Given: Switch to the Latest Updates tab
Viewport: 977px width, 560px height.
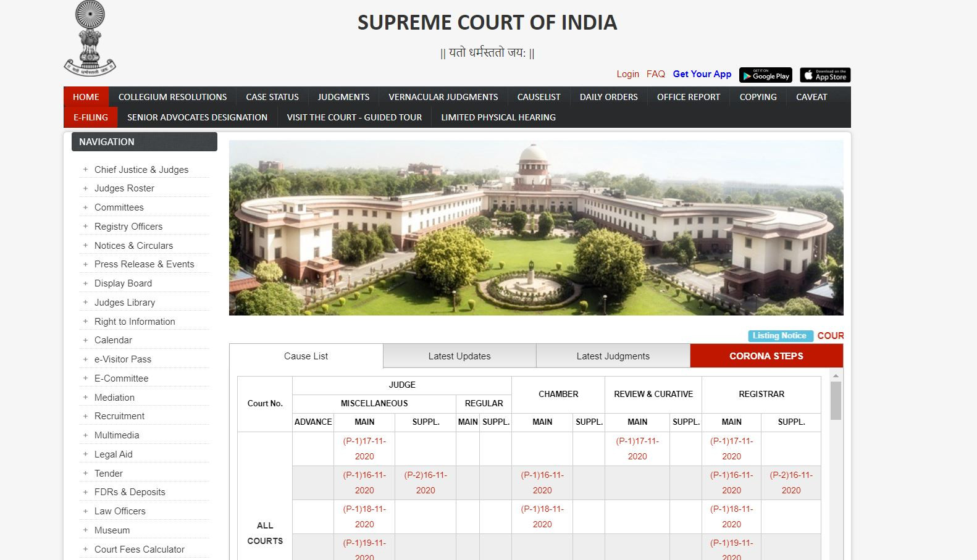Looking at the screenshot, I should [459, 356].
